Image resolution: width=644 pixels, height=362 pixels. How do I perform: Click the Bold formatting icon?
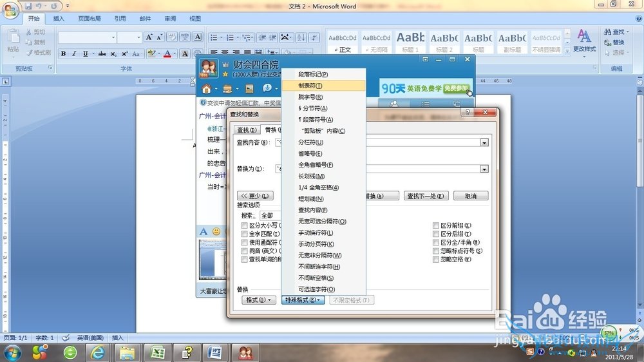click(x=64, y=53)
